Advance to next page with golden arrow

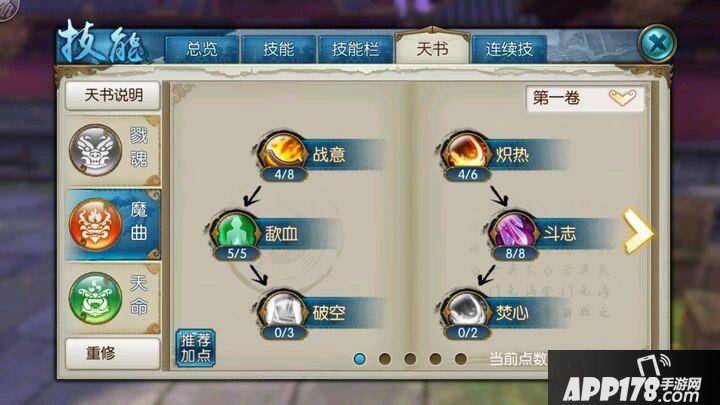(638, 231)
